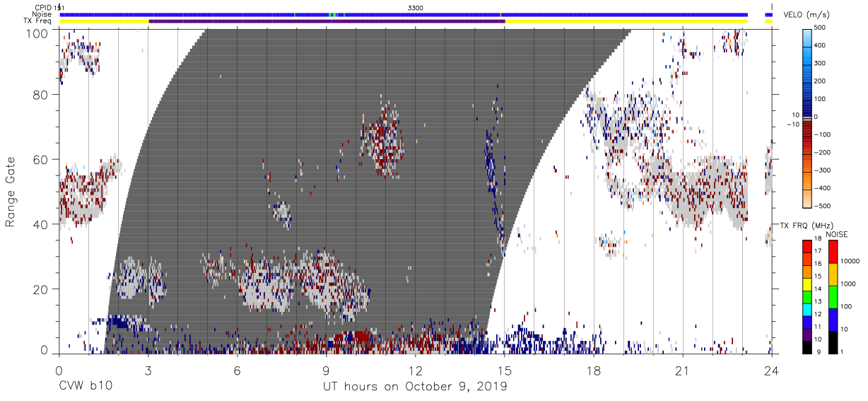Click the 'UT hours on October 9, 2019' axis title
Viewport: 868px width, 401px height.
(415, 387)
